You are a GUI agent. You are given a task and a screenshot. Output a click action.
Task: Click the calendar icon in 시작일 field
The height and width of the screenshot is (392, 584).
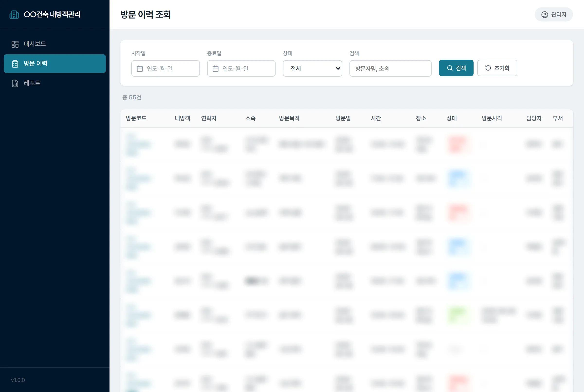coord(140,69)
